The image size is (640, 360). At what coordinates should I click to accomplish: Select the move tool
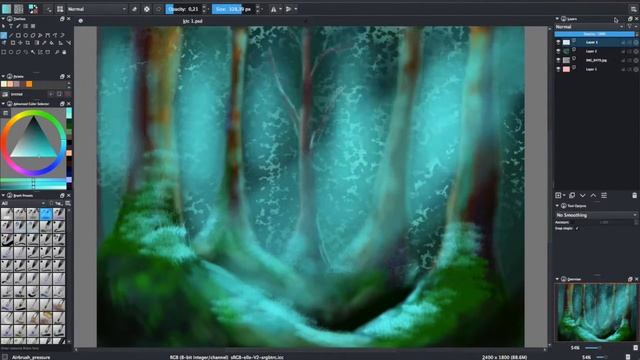pyautogui.click(x=20, y=43)
